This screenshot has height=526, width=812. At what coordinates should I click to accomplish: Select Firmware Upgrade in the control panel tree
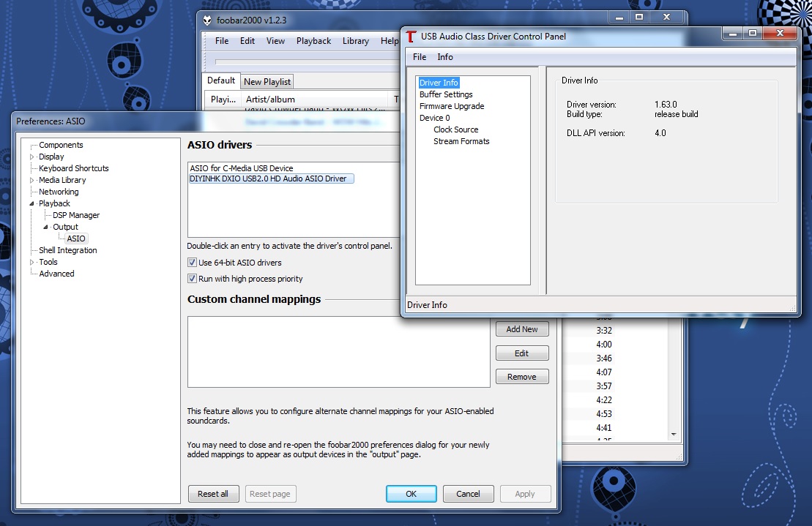point(452,106)
